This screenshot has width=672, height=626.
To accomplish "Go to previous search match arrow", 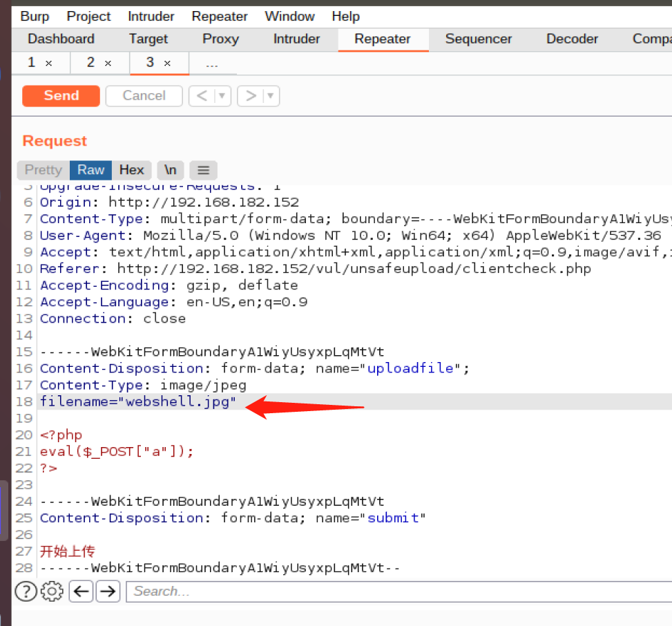I will click(81, 591).
